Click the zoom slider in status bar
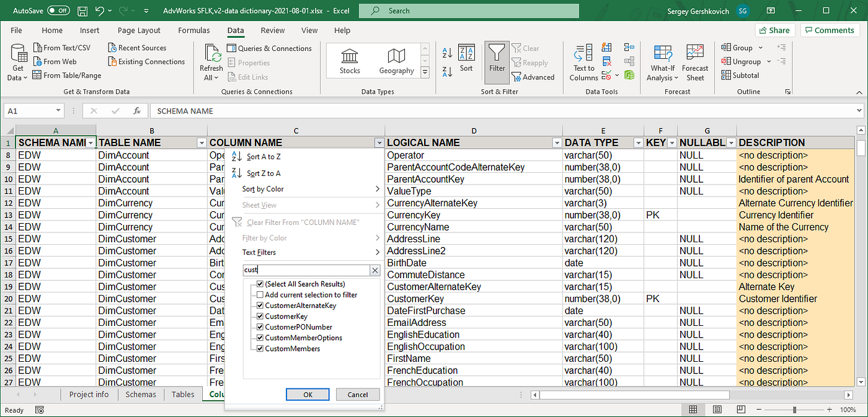This screenshot has width=868, height=417. point(795,410)
